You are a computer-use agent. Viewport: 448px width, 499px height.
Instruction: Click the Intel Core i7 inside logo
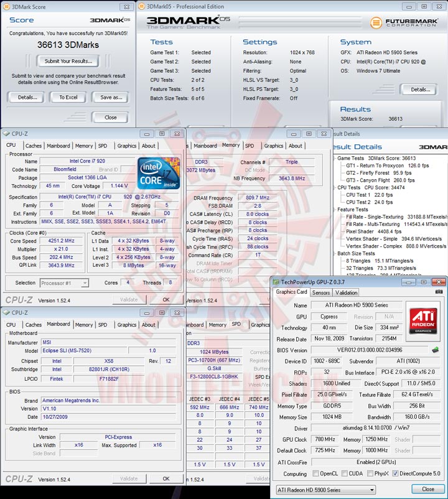coord(159,174)
